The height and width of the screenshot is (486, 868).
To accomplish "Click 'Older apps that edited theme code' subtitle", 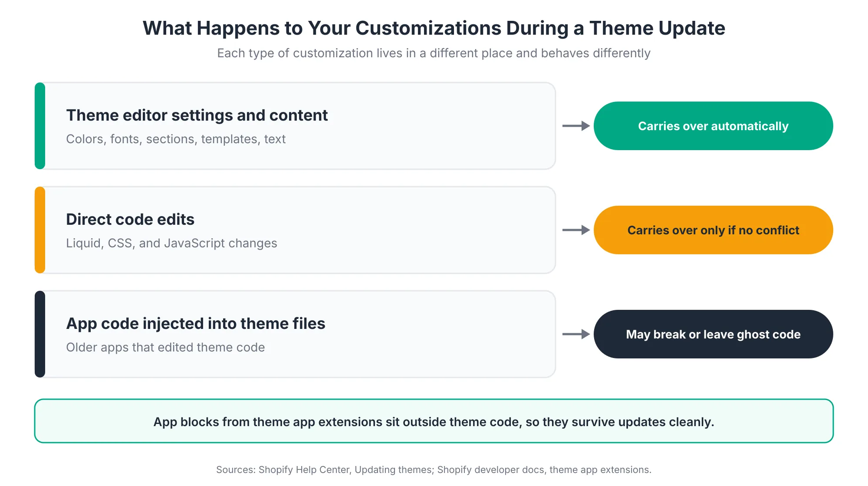I will pyautogui.click(x=165, y=347).
